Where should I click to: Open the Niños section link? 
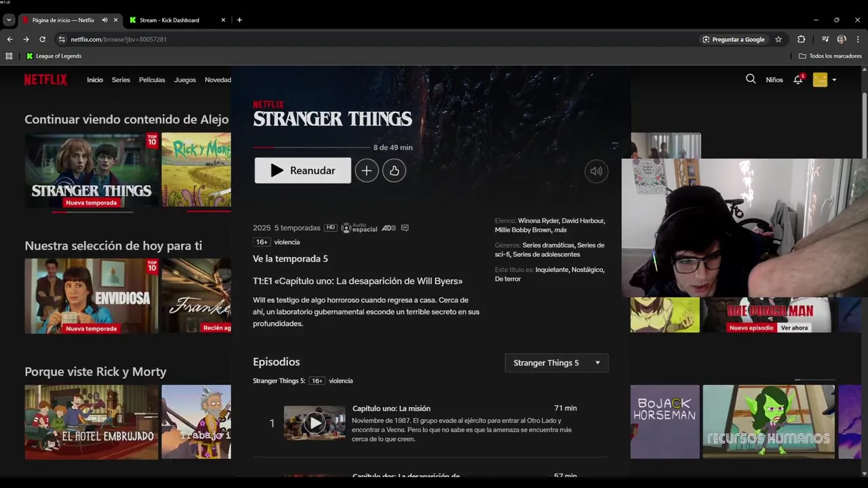(774, 80)
